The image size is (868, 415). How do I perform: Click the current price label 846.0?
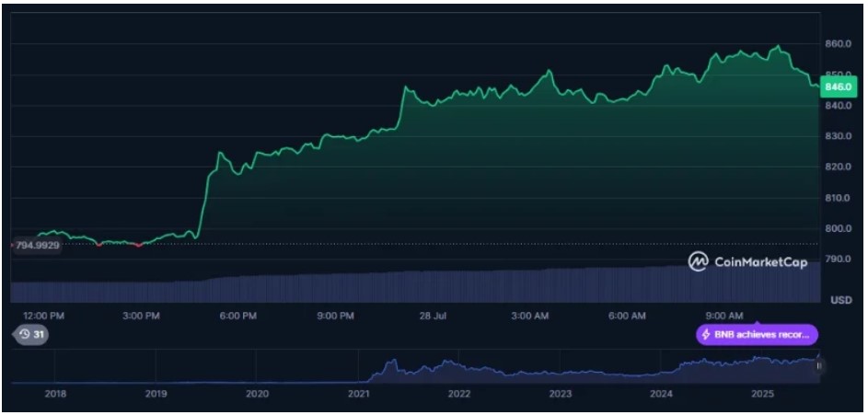838,86
